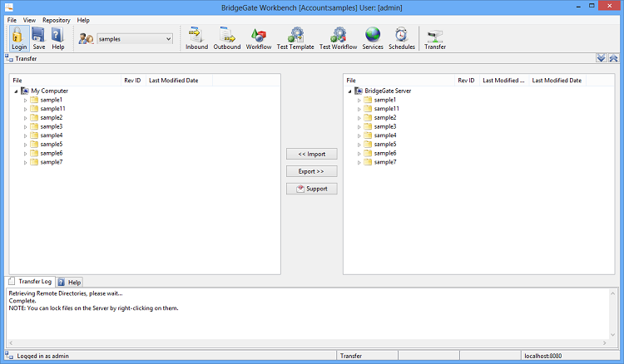This screenshot has width=624, height=364.
Task: Click the Complete. line in transfer log
Action: point(22,301)
